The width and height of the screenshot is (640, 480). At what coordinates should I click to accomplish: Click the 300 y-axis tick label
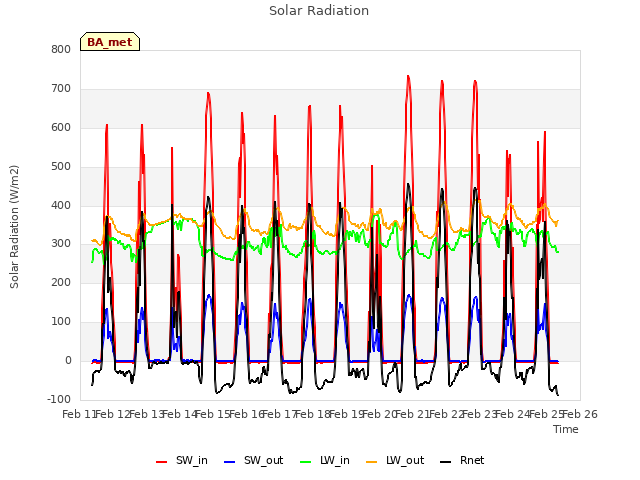pyautogui.click(x=61, y=244)
